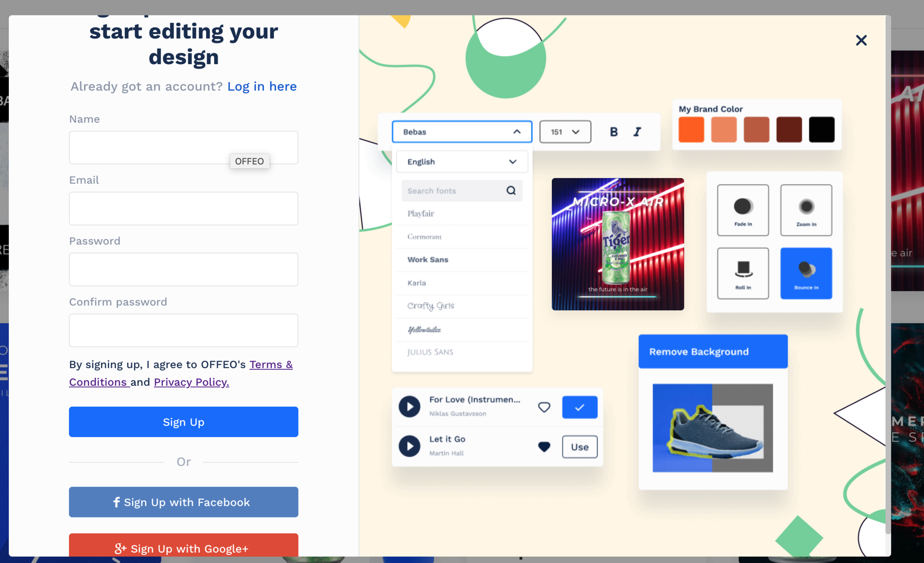This screenshot has width=924, height=563.
Task: Pick the bright orange brand color swatch
Action: [x=691, y=130]
